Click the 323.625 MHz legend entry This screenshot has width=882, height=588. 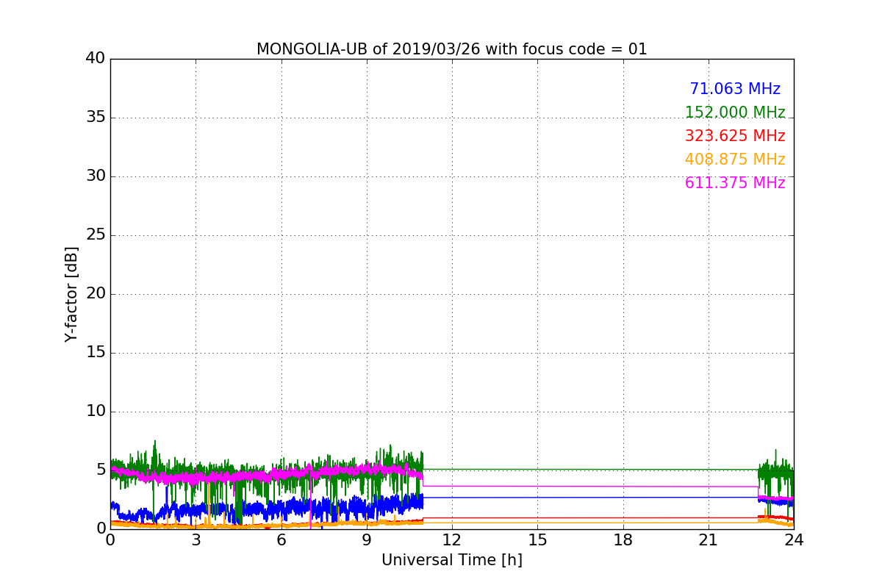click(x=735, y=136)
